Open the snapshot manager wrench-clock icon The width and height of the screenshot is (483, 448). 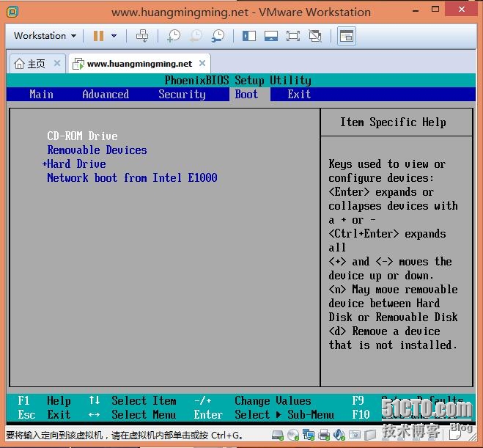tap(218, 36)
